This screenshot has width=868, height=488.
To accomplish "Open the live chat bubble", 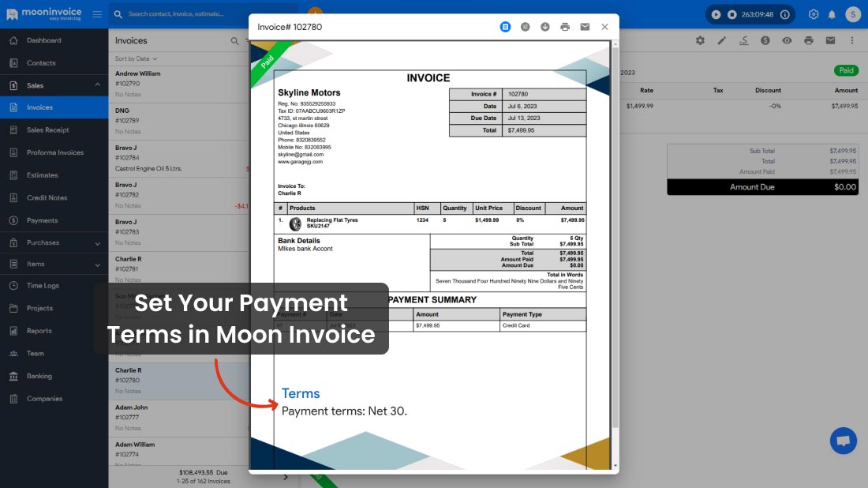I will coord(843,441).
